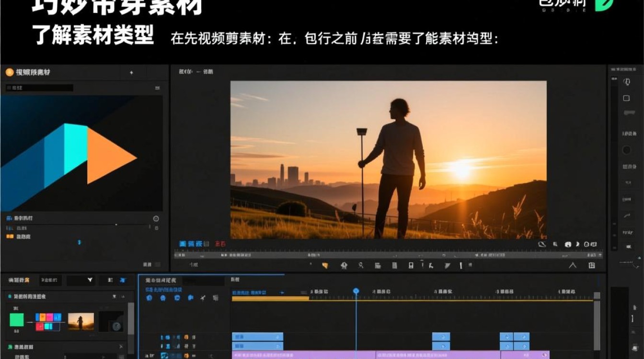Click the round clock icon under source preview
The image size is (644, 359).
point(156,218)
